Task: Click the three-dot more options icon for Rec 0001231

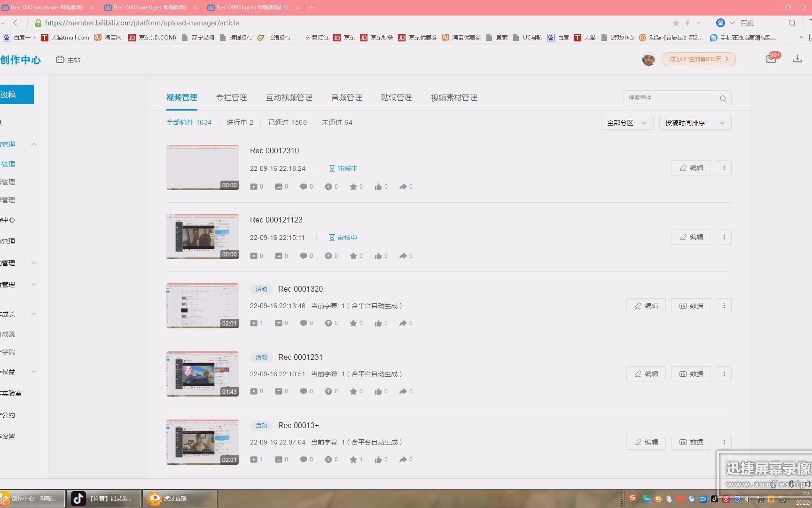Action: click(x=724, y=374)
